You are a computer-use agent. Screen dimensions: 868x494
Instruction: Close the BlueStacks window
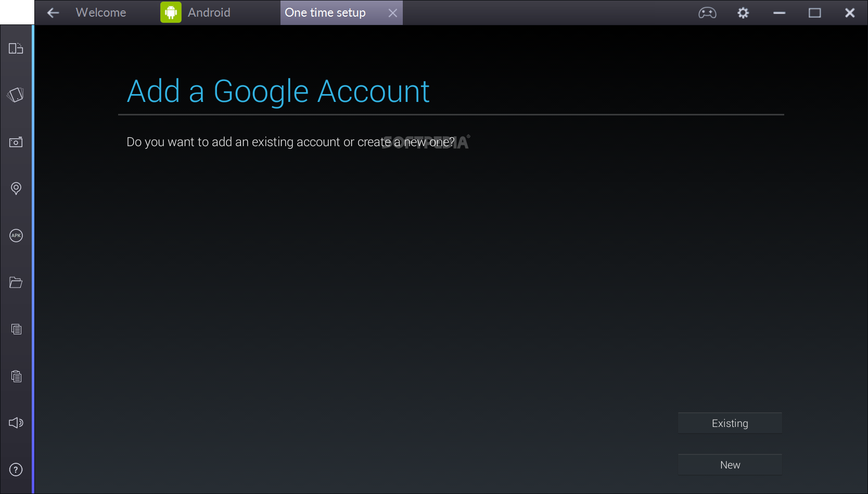pos(850,13)
